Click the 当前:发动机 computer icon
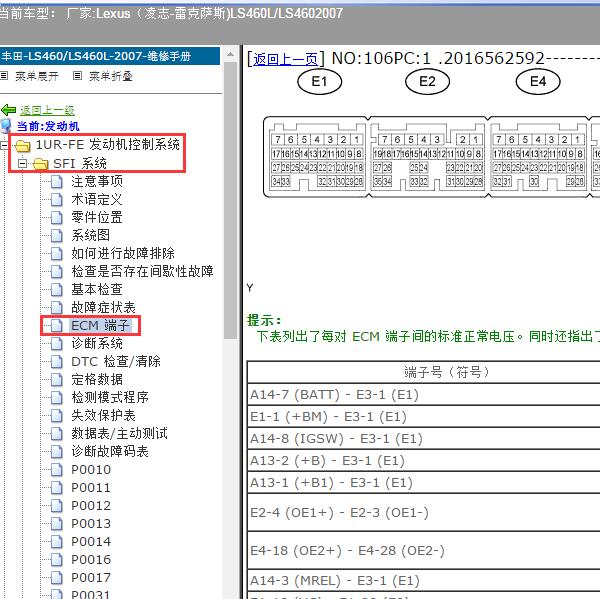This screenshot has height=599, width=600. pyautogui.click(x=5, y=126)
